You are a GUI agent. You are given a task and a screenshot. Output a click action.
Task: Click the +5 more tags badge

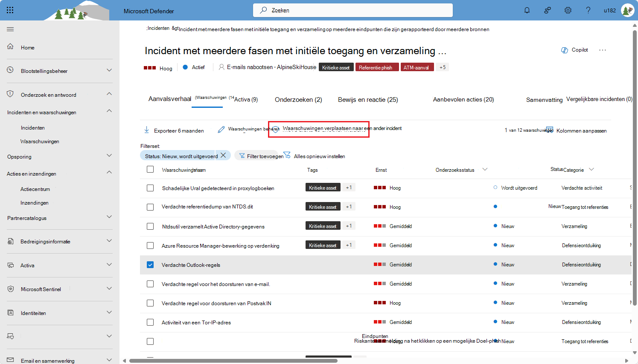(x=443, y=67)
